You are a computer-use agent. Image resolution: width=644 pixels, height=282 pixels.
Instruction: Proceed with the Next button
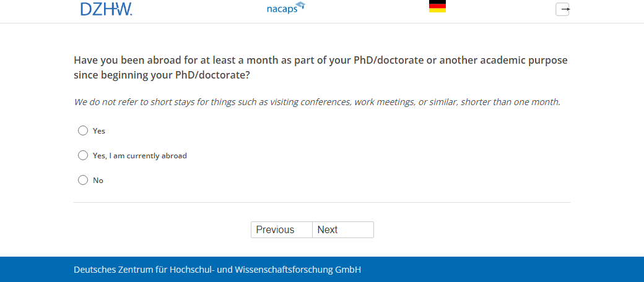tap(343, 229)
